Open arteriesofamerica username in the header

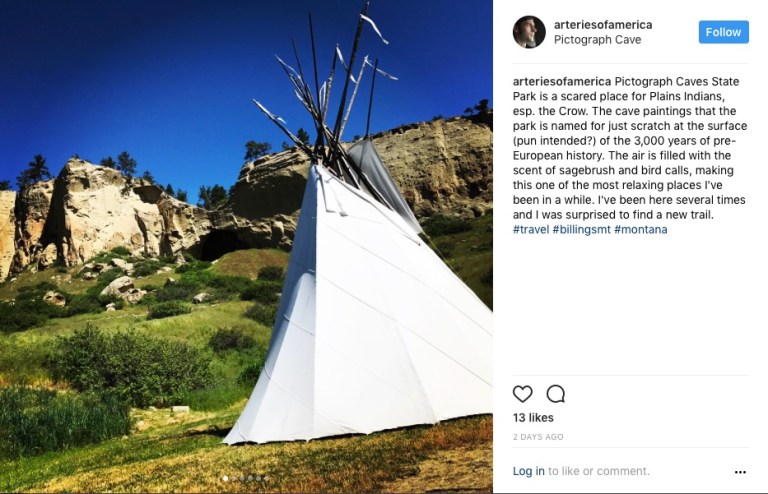602,24
